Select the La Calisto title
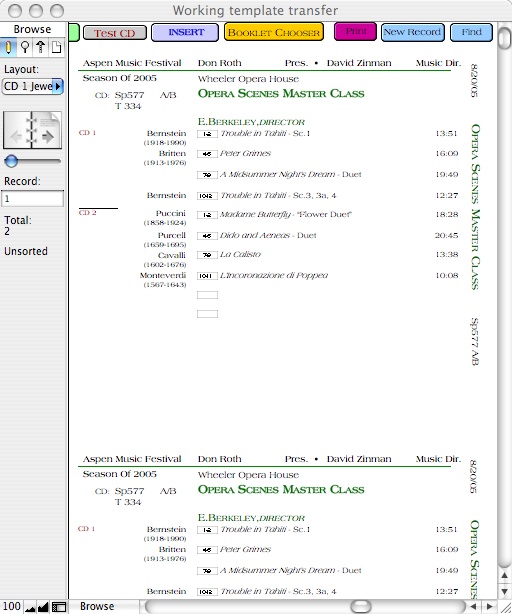 coord(240,255)
